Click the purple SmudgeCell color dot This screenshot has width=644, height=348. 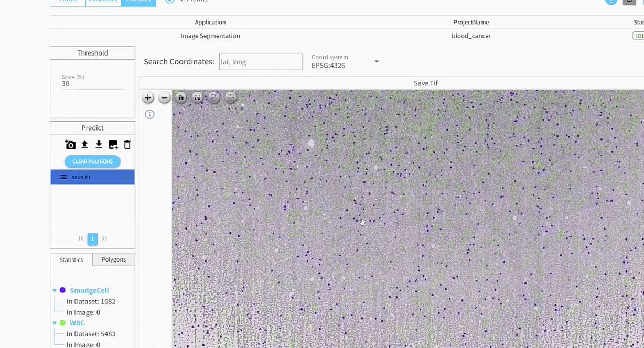tap(62, 290)
